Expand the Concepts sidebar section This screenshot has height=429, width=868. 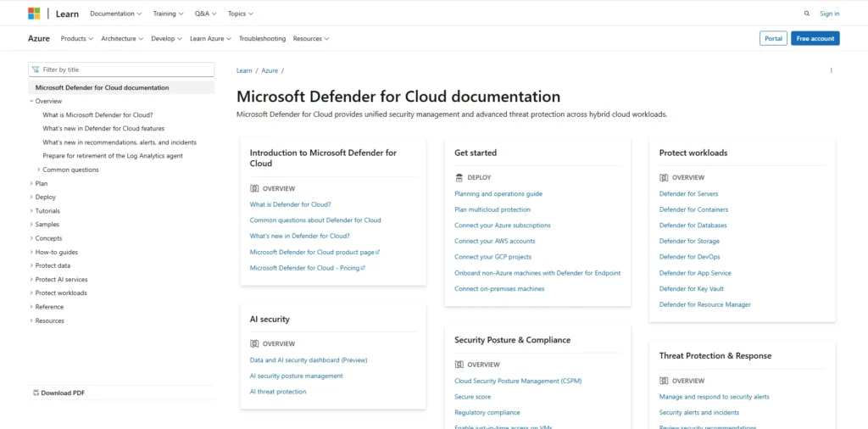coord(31,238)
